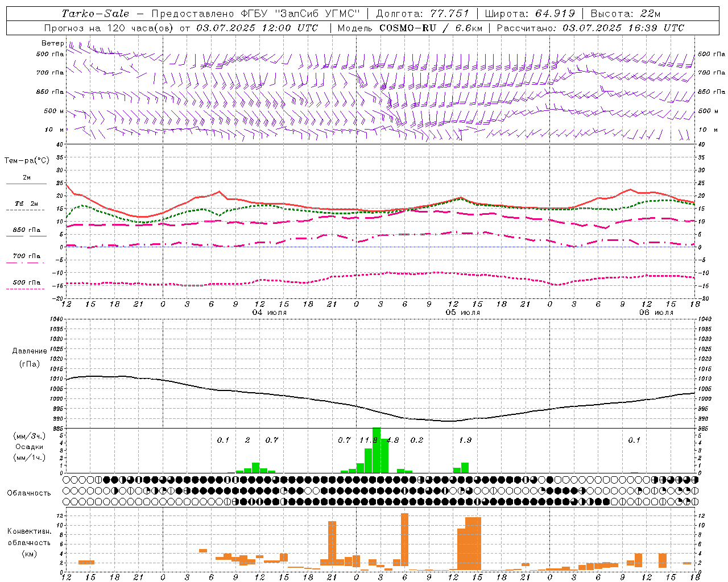728x582 pixels.
Task: Click the 'Td 2м' dew point legend entry
Action: point(26,203)
